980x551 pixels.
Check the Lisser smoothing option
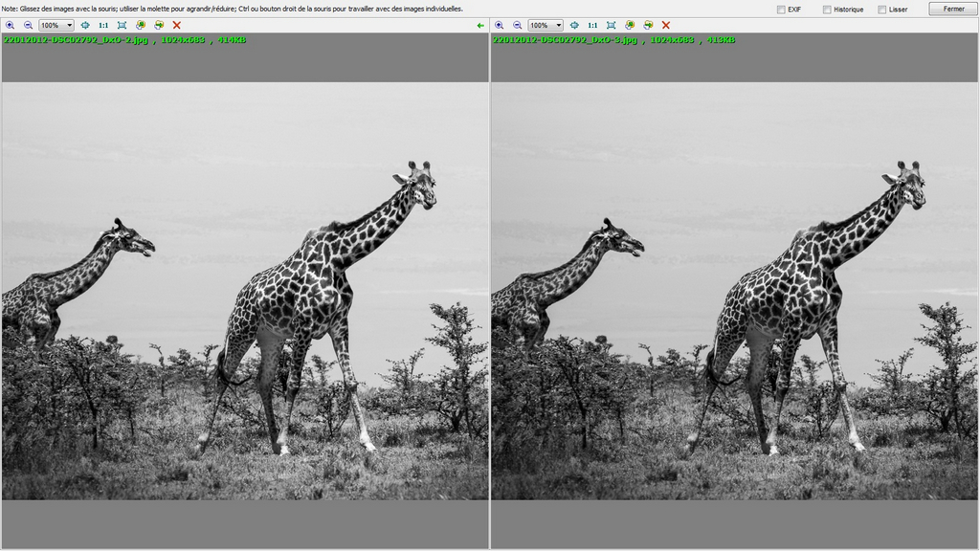(881, 10)
